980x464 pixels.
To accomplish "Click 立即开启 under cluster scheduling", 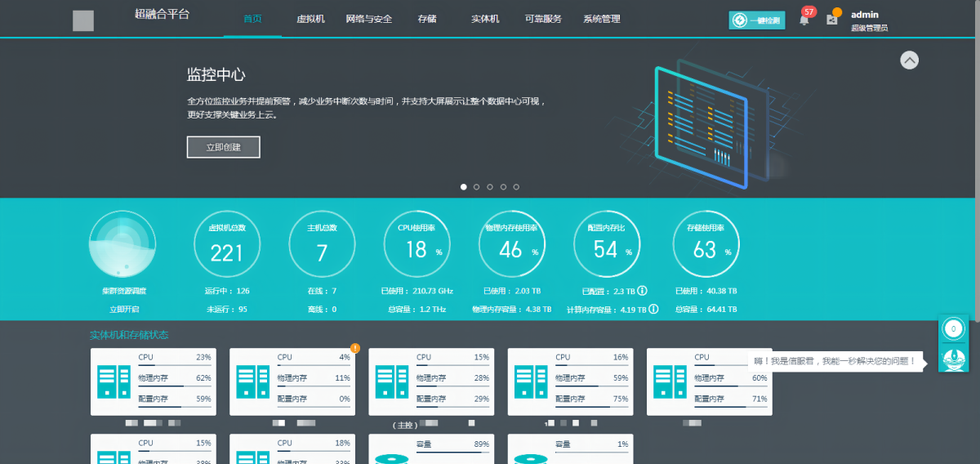I will click(x=125, y=310).
